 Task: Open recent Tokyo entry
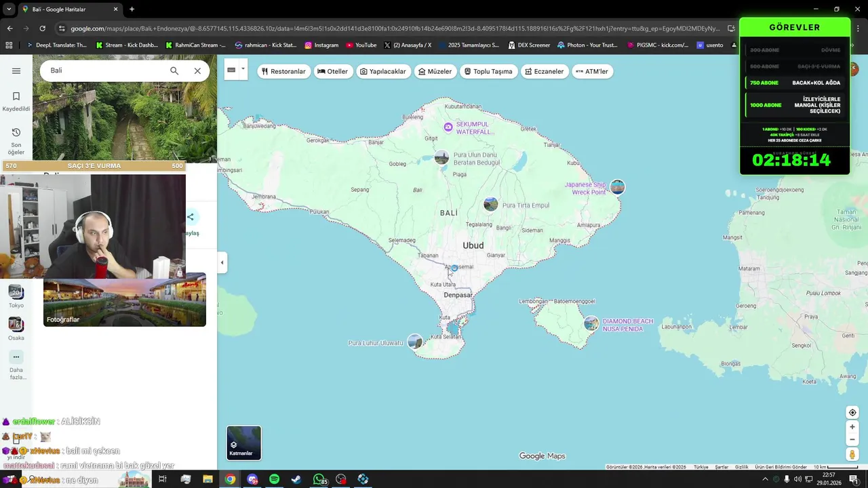click(16, 297)
